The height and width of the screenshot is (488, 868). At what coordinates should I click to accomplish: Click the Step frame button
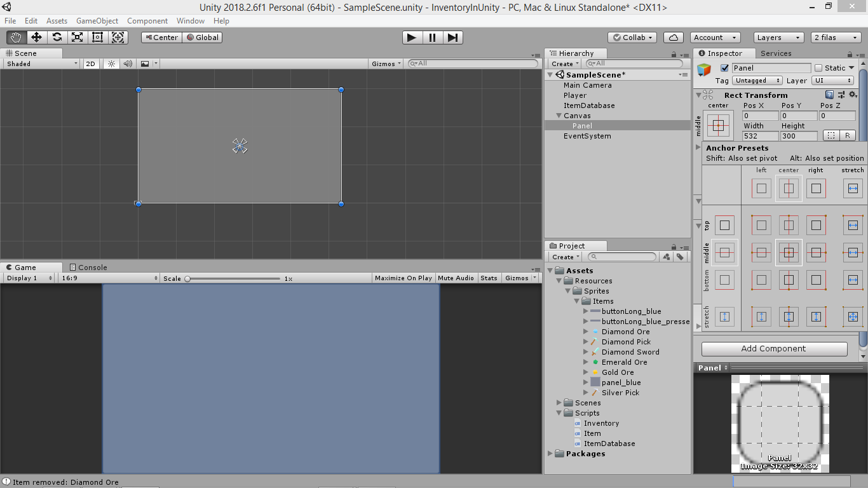click(452, 37)
